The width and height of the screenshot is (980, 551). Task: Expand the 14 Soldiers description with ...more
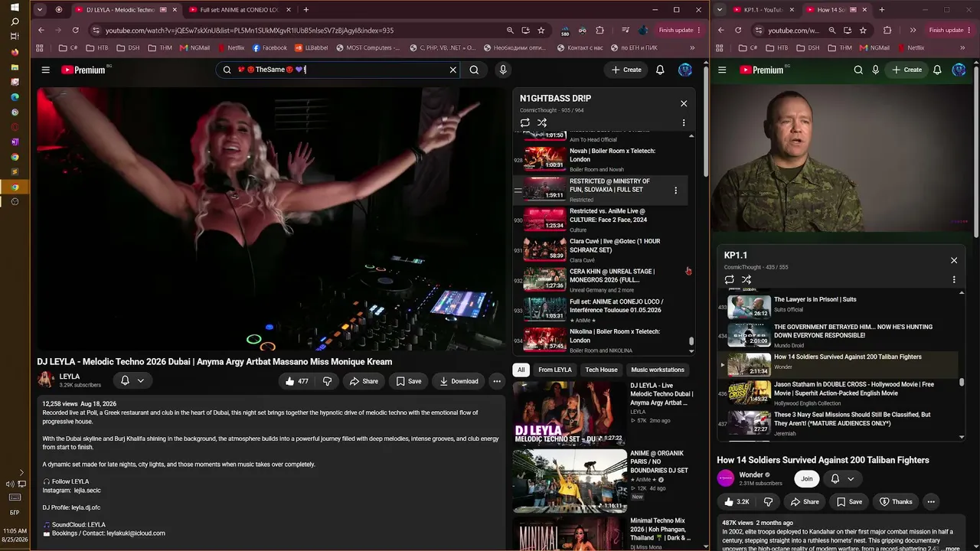(x=949, y=549)
